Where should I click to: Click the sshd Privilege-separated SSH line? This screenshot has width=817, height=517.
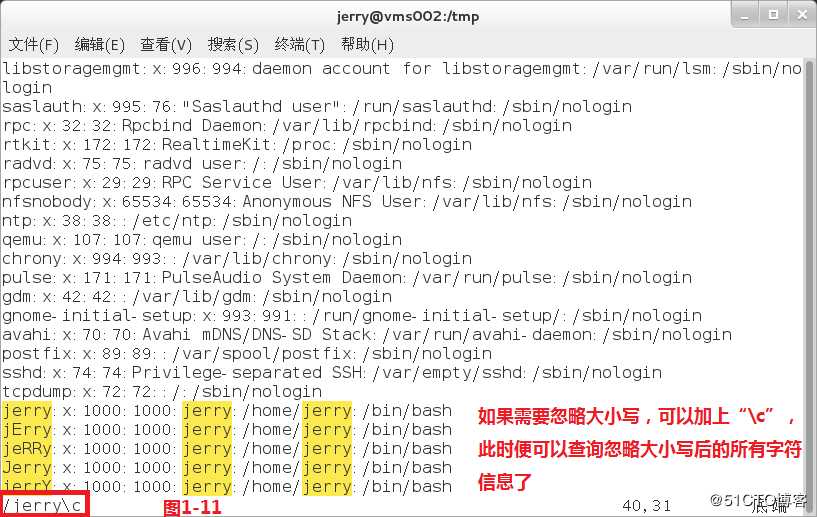coord(332,373)
